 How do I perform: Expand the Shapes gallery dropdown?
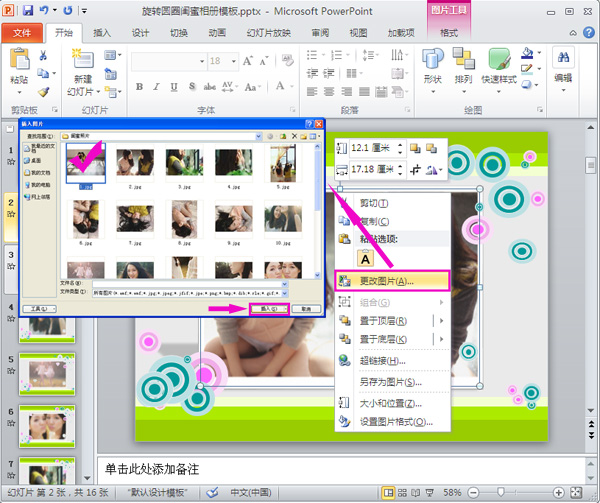point(433,92)
